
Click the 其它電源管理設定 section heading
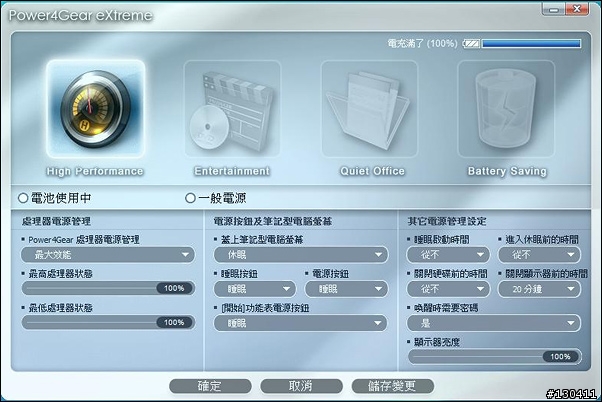point(447,222)
